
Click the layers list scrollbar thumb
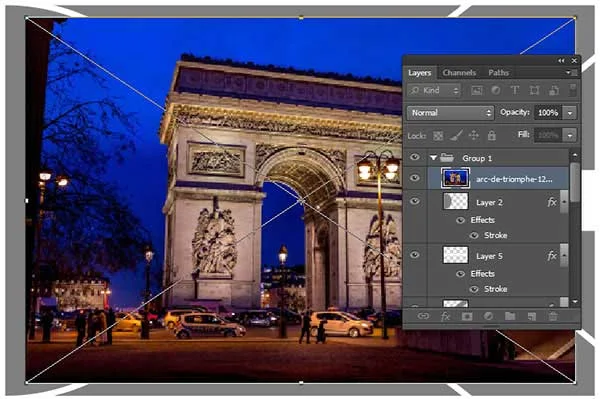(574, 182)
